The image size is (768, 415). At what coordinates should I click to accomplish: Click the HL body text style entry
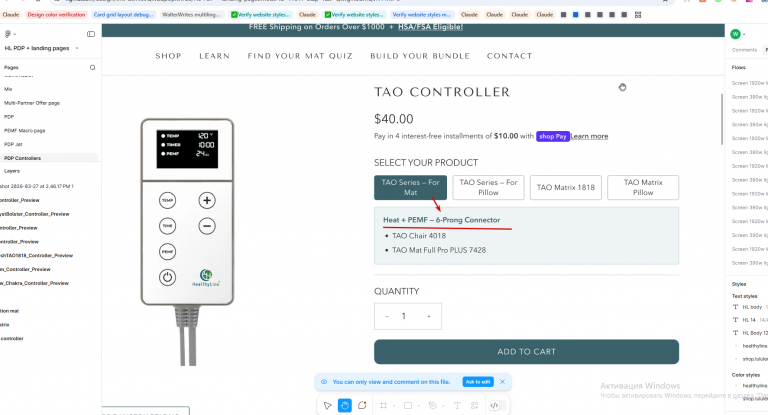(x=749, y=307)
